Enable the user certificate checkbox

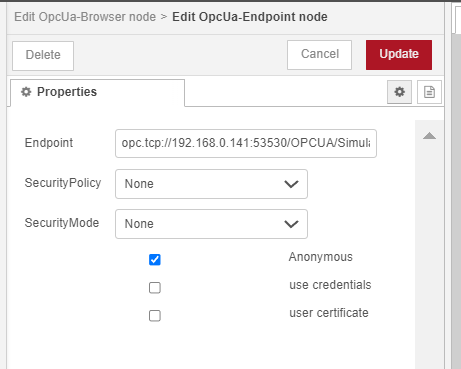click(x=155, y=315)
